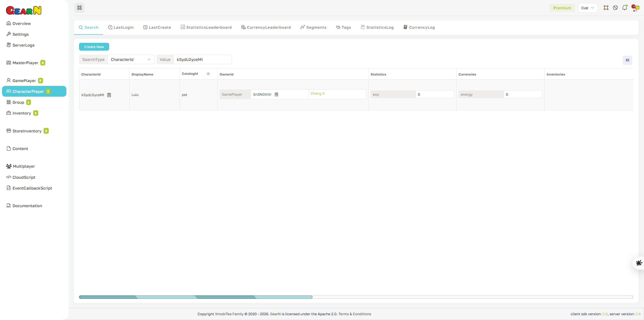Switch to the CurrencyLeaderboard tab
The width and height of the screenshot is (644, 320).
266,27
